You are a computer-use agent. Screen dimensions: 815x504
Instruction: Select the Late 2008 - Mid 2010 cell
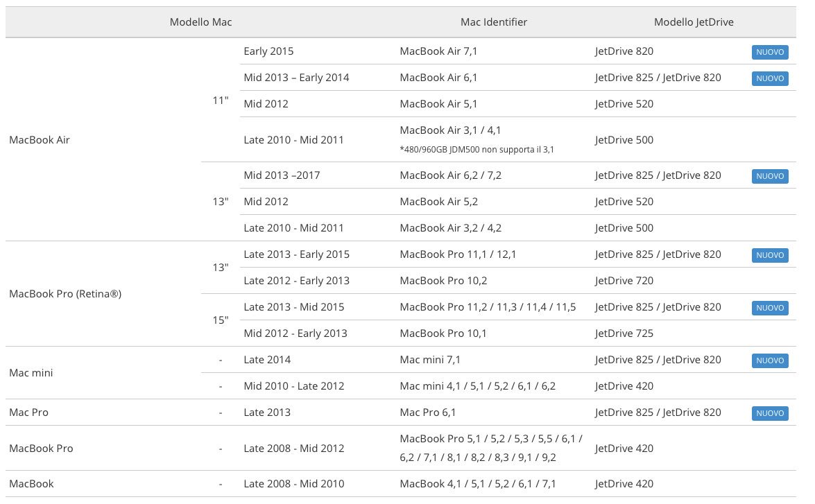click(293, 484)
